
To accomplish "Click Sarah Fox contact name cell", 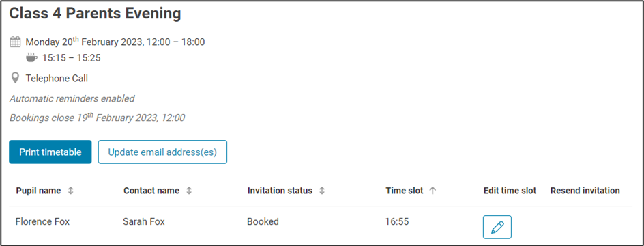I will pos(144,221).
